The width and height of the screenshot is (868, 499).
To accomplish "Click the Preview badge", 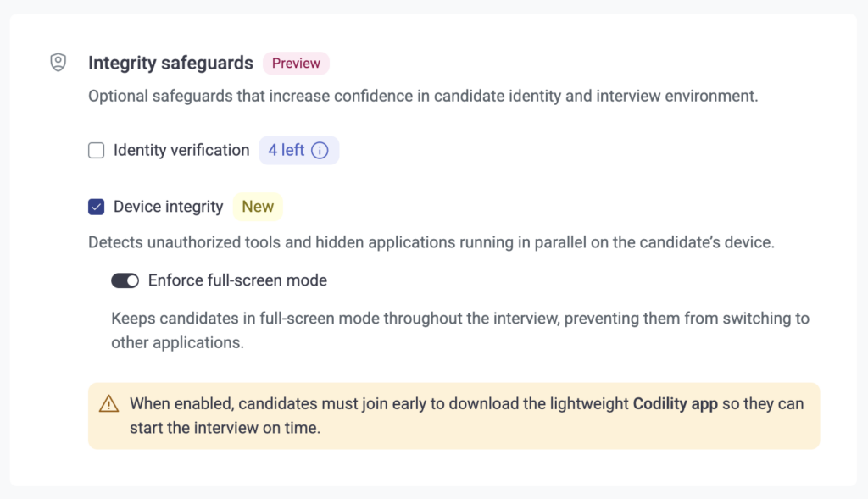I will [296, 63].
